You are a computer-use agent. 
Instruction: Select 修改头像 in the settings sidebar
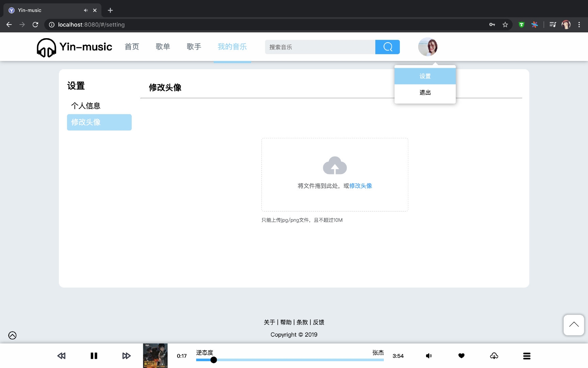[99, 122]
